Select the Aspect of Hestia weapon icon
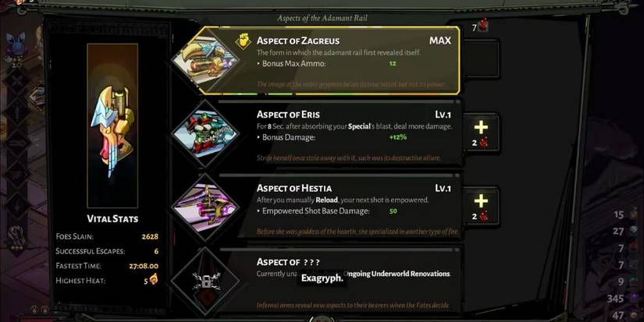644x322 pixels. [205, 207]
